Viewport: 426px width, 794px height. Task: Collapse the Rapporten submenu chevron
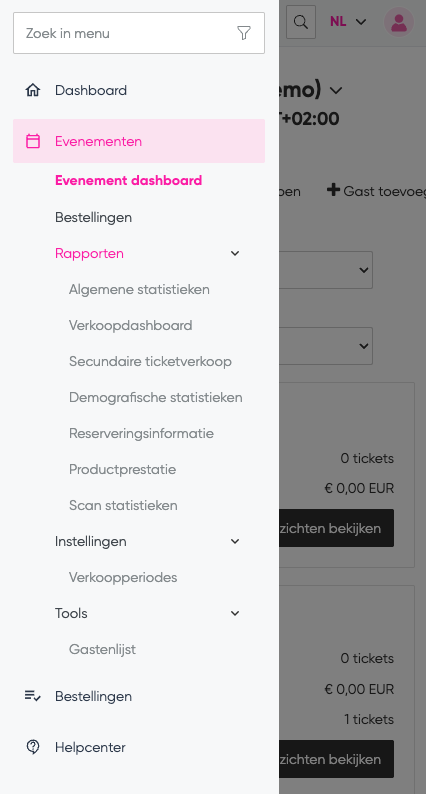tap(235, 253)
